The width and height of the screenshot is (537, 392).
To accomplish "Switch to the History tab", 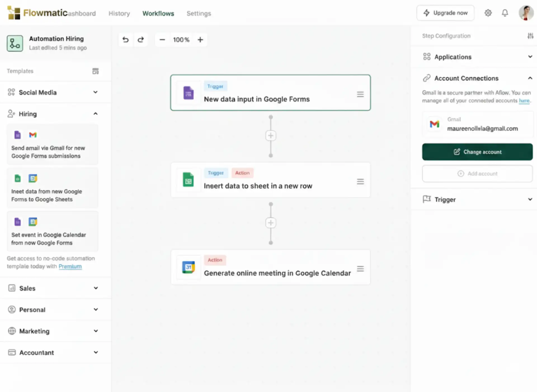I will point(119,13).
